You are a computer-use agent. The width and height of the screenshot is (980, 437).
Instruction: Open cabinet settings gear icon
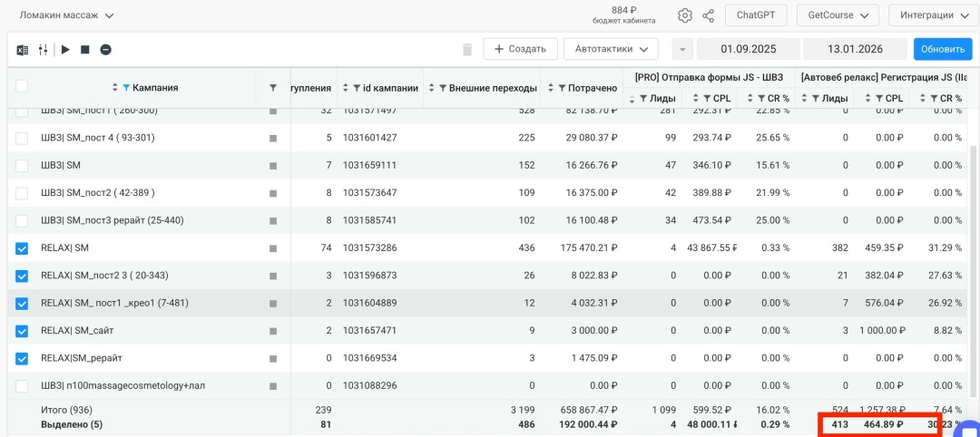(685, 15)
